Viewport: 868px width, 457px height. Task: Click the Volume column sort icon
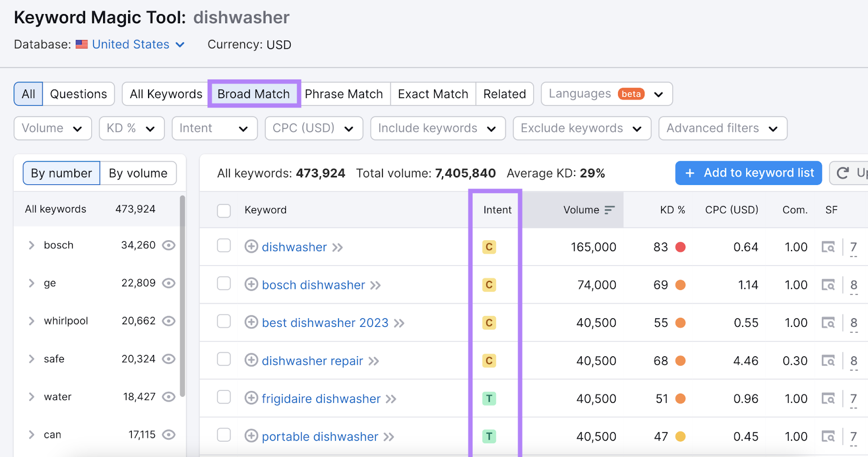[x=610, y=210]
